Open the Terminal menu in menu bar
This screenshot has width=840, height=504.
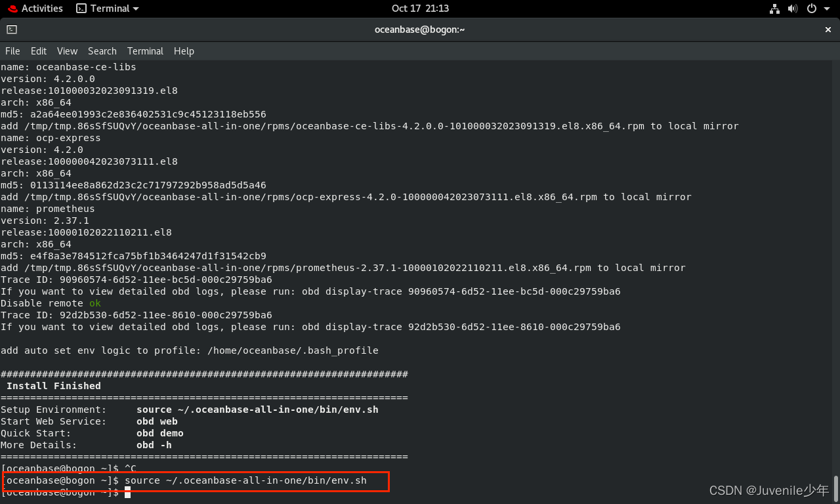tap(145, 51)
